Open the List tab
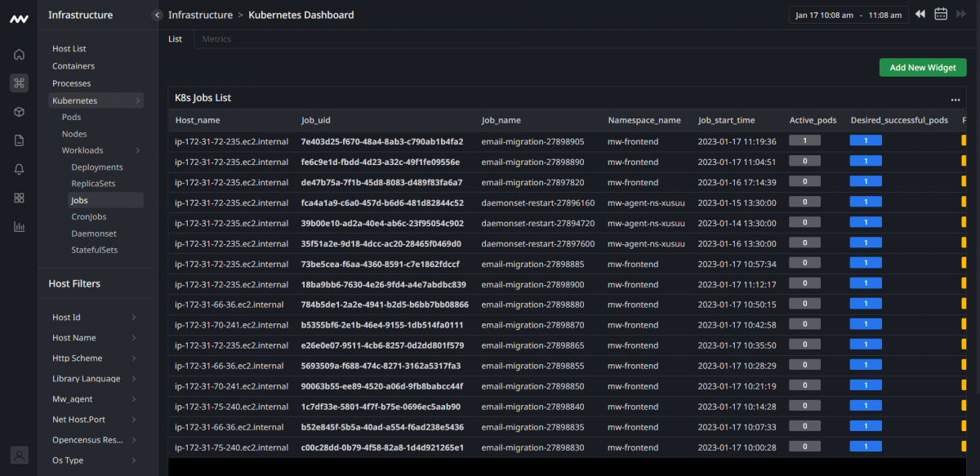This screenshot has width=980, height=476. 175,38
